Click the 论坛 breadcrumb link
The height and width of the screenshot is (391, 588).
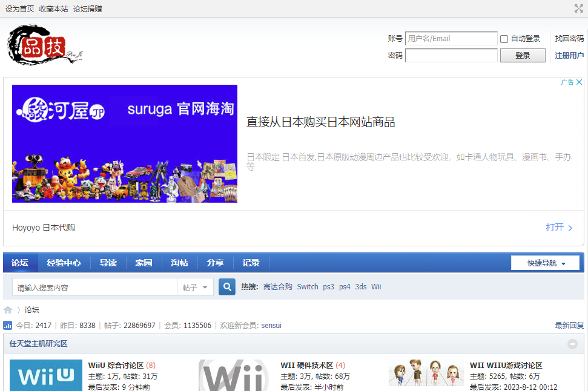point(32,310)
